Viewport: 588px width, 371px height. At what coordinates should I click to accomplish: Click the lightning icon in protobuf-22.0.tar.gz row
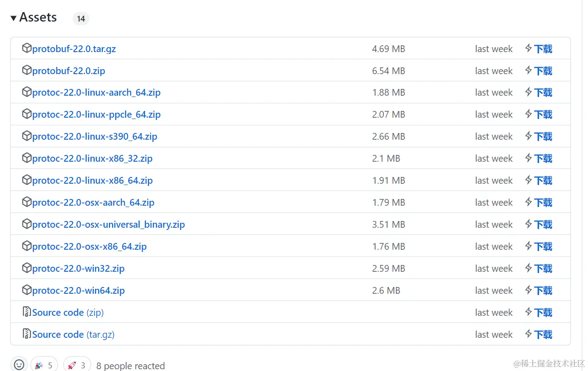point(529,48)
